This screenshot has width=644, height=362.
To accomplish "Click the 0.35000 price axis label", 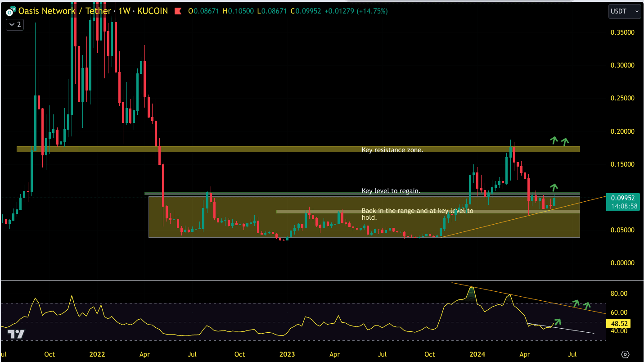I will point(622,32).
